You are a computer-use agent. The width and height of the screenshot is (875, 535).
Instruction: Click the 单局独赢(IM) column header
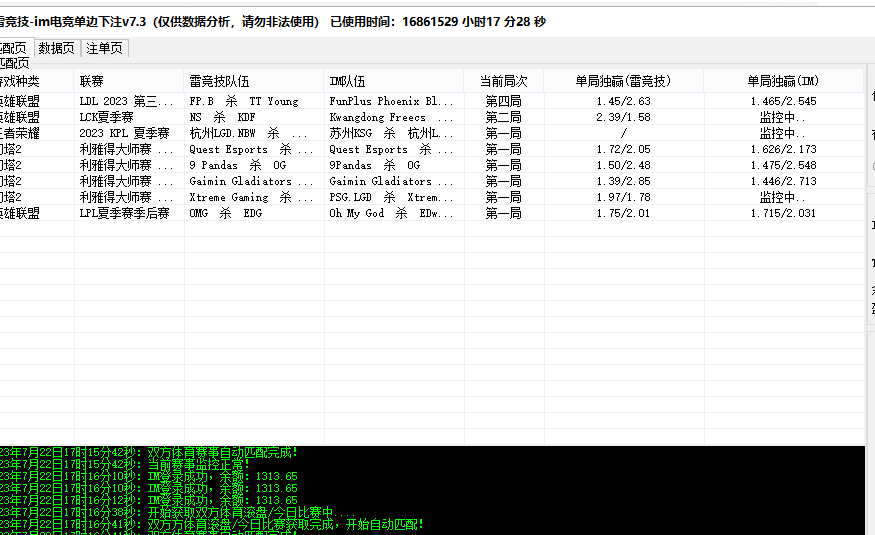(783, 81)
